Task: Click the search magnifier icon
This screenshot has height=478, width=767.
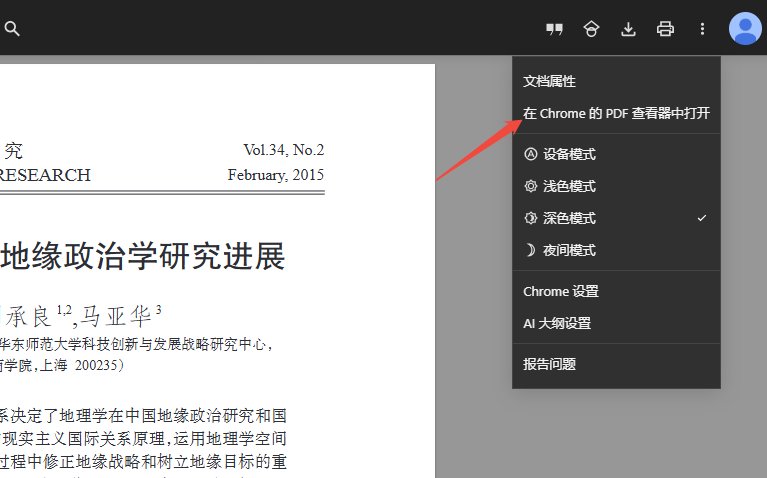Action: tap(12, 29)
